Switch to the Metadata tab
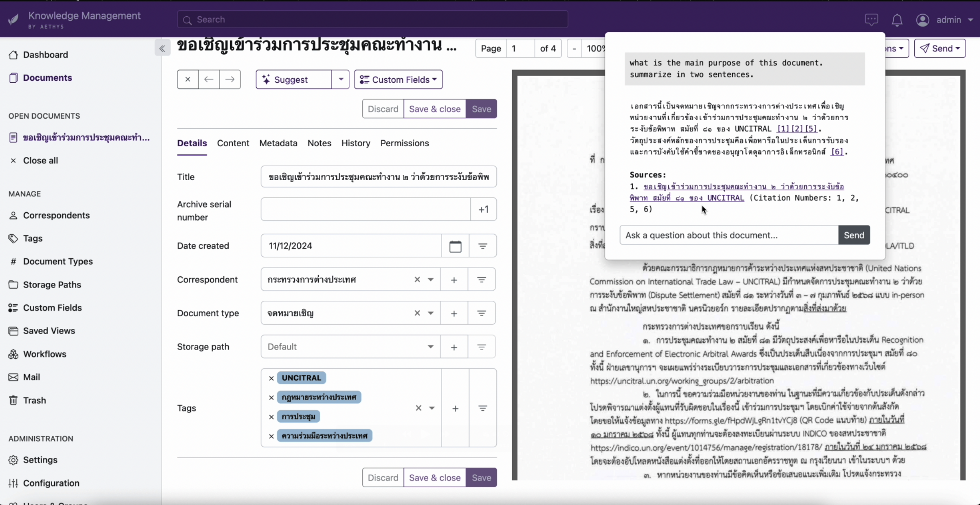The width and height of the screenshot is (980, 505). click(x=278, y=143)
